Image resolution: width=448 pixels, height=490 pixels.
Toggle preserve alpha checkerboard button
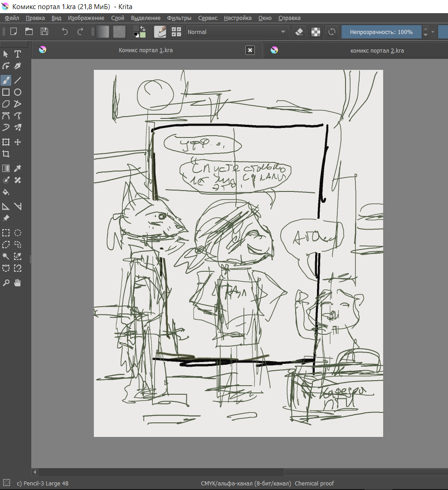(315, 32)
